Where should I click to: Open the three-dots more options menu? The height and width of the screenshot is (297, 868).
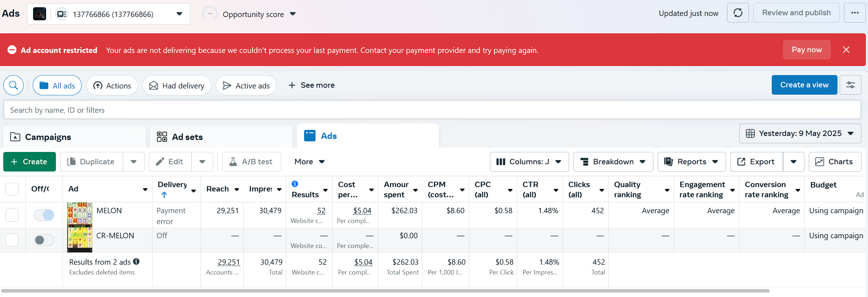coord(855,13)
